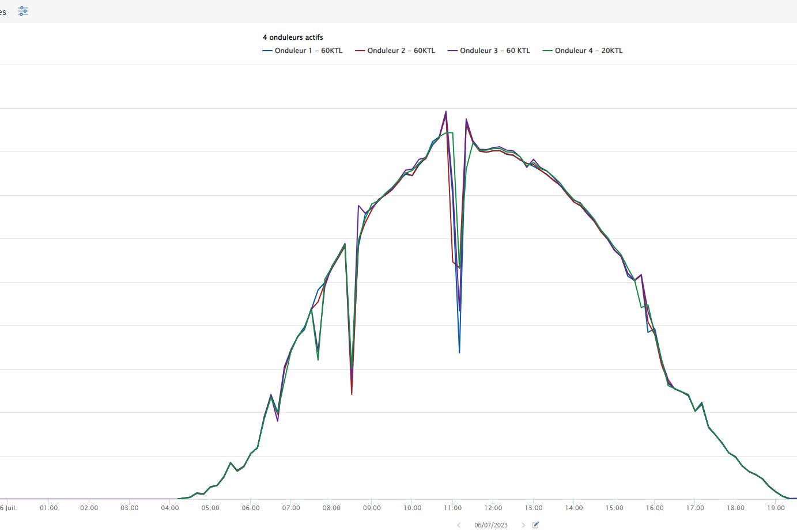Click the 03:00 axis label
797x532 pixels.
[x=130, y=508]
